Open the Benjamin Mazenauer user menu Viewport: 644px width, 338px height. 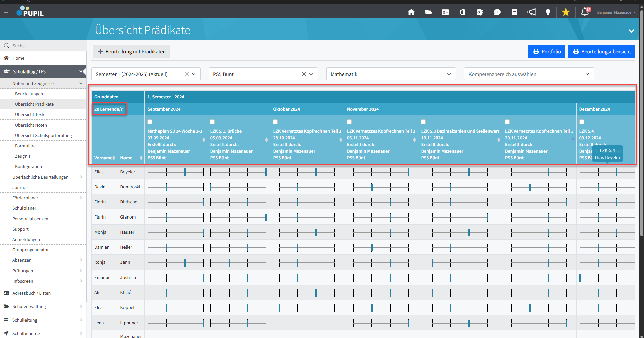tap(616, 12)
